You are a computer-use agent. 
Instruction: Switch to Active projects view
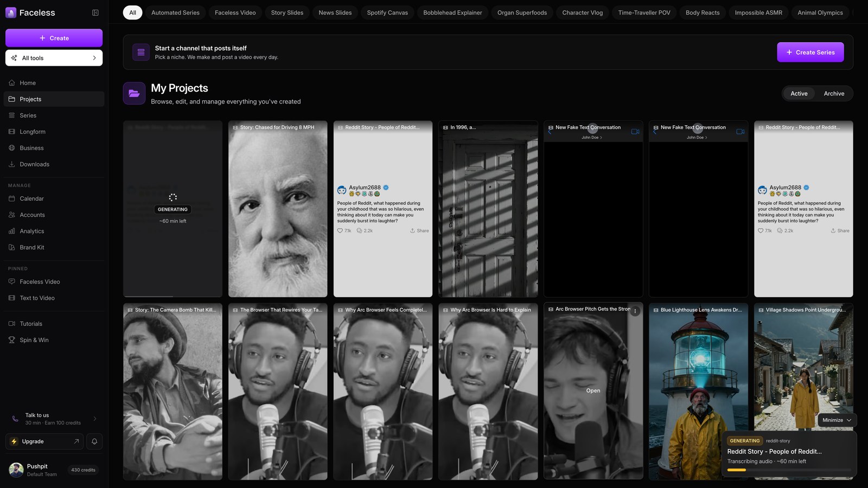tap(799, 94)
